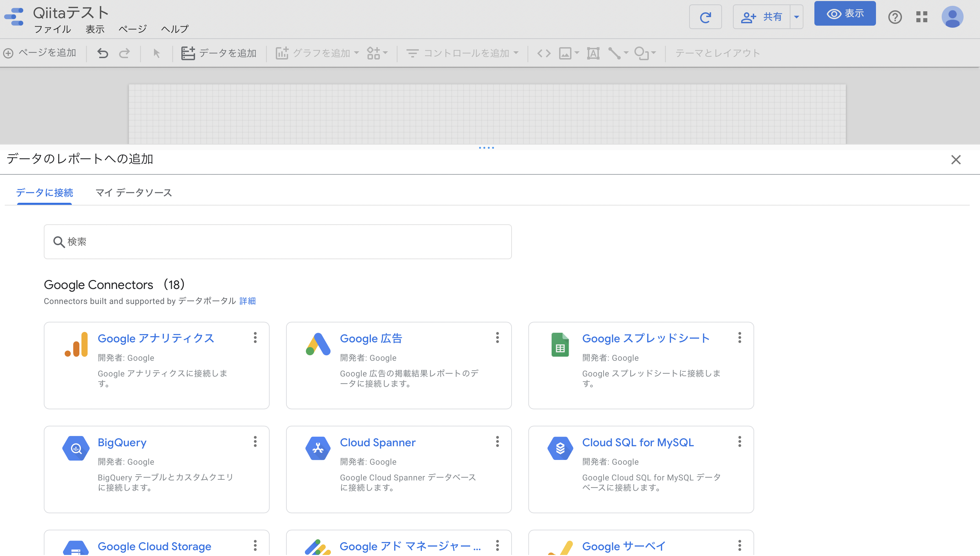This screenshot has width=980, height=556.
Task: Click the ページを追加 button
Action: coord(40,53)
